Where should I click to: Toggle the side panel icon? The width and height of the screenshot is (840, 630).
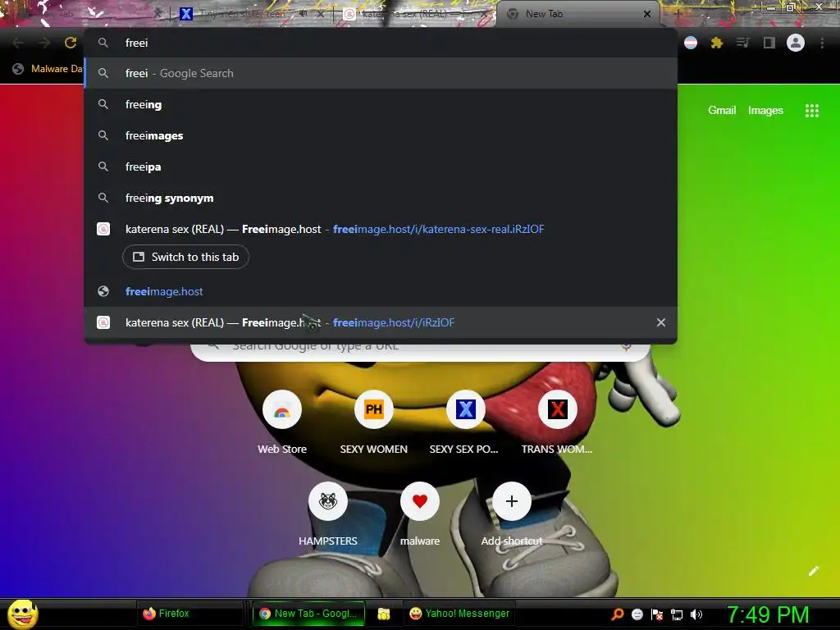[x=769, y=43]
